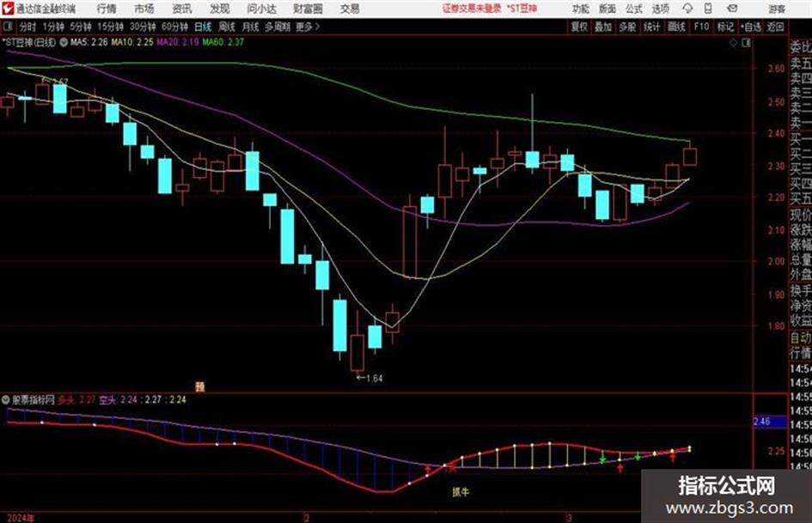Image resolution: width=812 pixels, height=523 pixels.
Task: Click the first red buy arrow near 抓牛
Action: (x=428, y=470)
